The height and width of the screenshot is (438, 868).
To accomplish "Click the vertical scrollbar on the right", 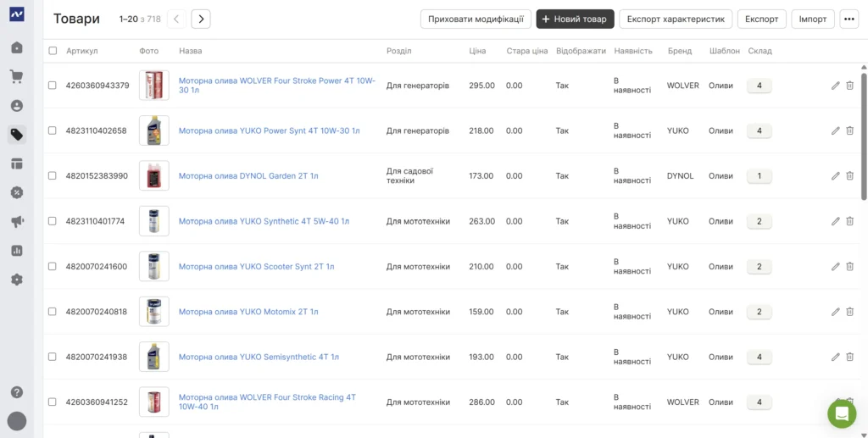I will pyautogui.click(x=864, y=136).
